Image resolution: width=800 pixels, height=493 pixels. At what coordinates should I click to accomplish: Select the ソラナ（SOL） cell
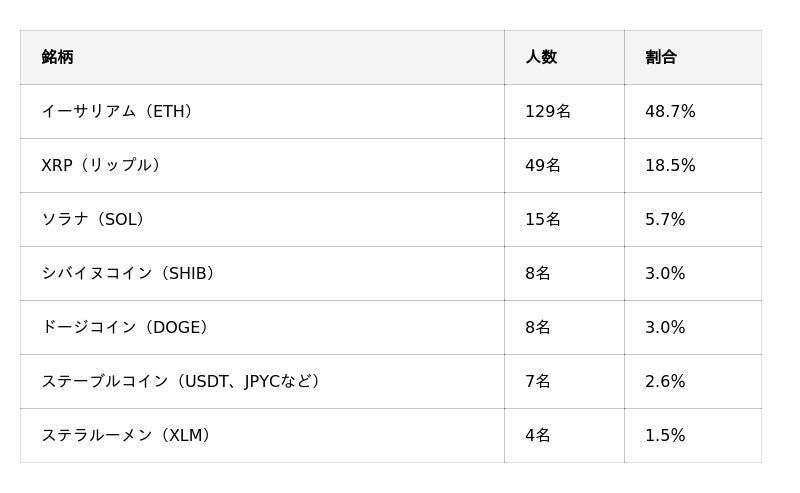click(93, 219)
